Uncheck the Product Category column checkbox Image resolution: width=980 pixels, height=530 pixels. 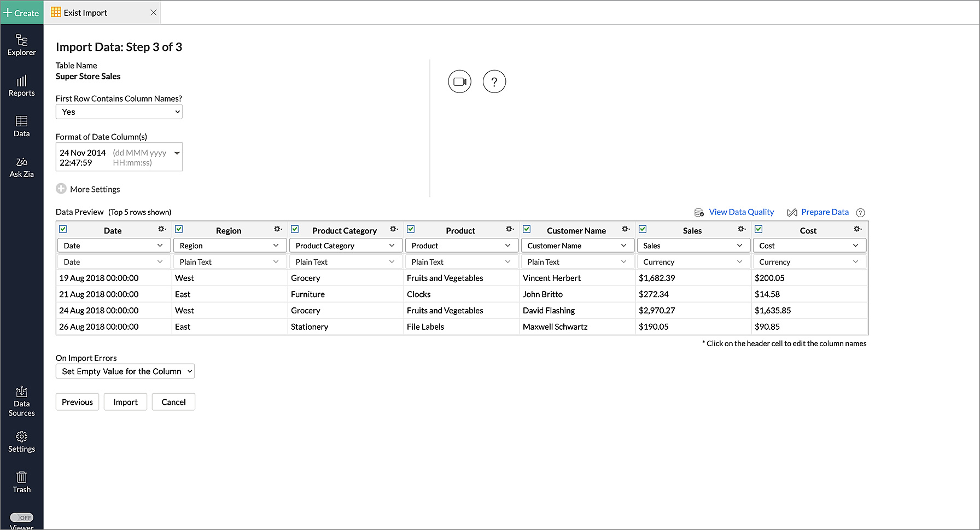(295, 229)
